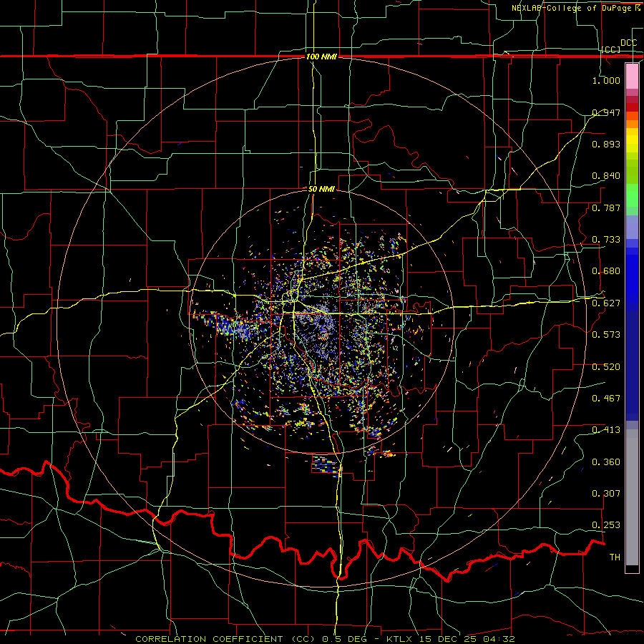Image resolution: width=644 pixels, height=644 pixels.
Task: Click the NEXLAB-College of DuPage credit text
Action: pyautogui.click(x=577, y=8)
